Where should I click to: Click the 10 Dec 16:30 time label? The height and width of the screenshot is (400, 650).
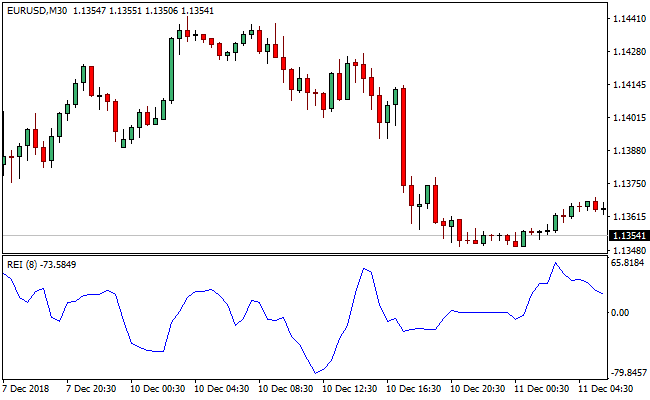(x=414, y=389)
